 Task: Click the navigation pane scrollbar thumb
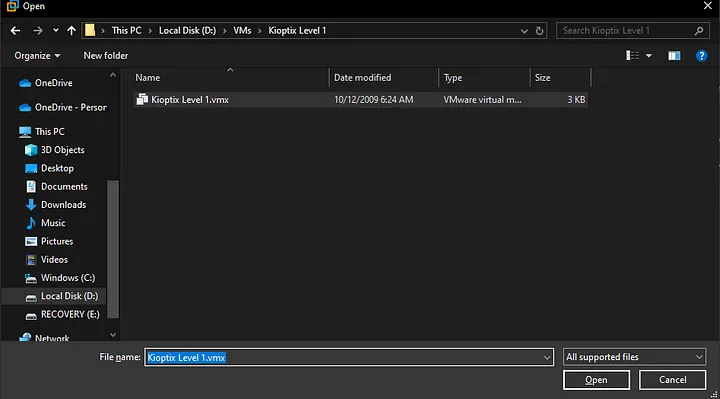point(113,248)
